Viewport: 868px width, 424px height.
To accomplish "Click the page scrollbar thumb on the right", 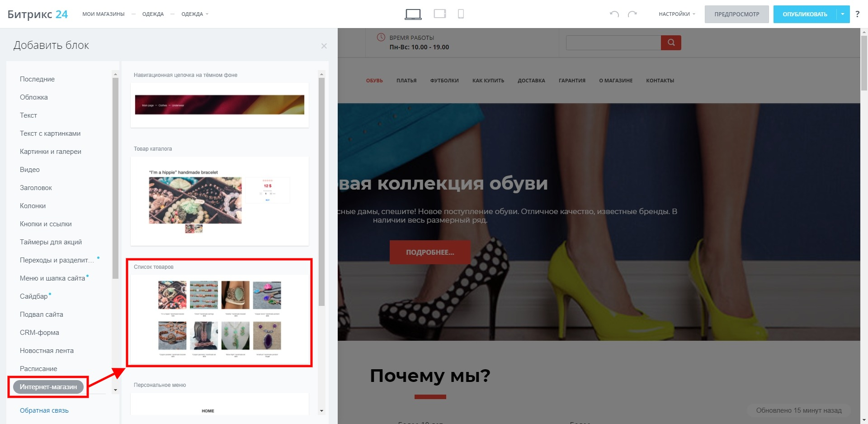I will [x=864, y=63].
